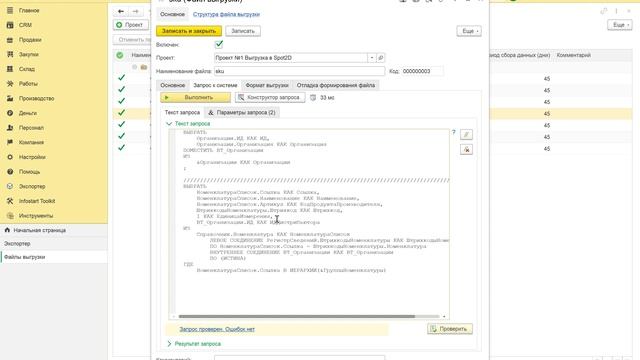
Task: Open the background list Еще menu
Action: click(x=620, y=25)
